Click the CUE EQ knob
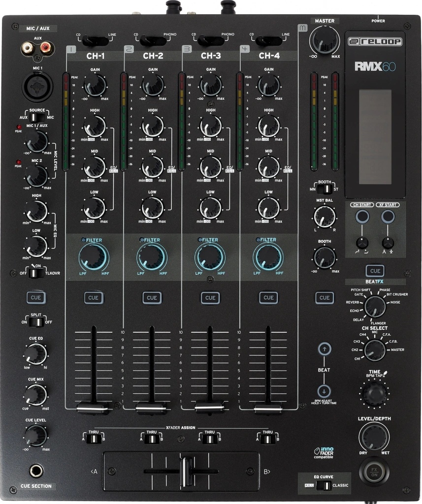This screenshot has width=422, height=504. 36,354
